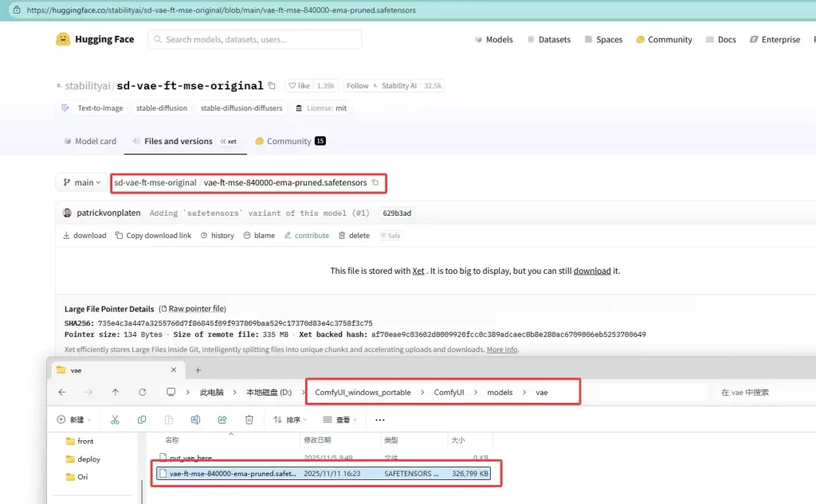Click the Cut scissors icon
Viewport: 816px width, 504px height.
[x=115, y=420]
